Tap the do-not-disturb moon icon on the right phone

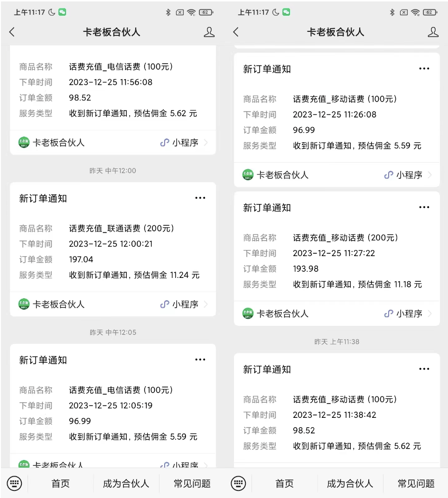[276, 12]
